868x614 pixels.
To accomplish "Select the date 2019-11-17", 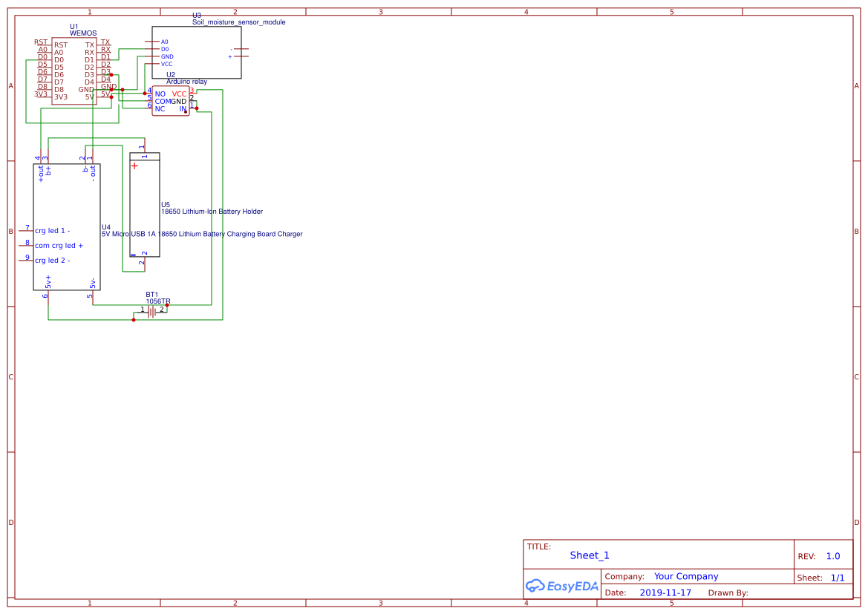I will 665,593.
